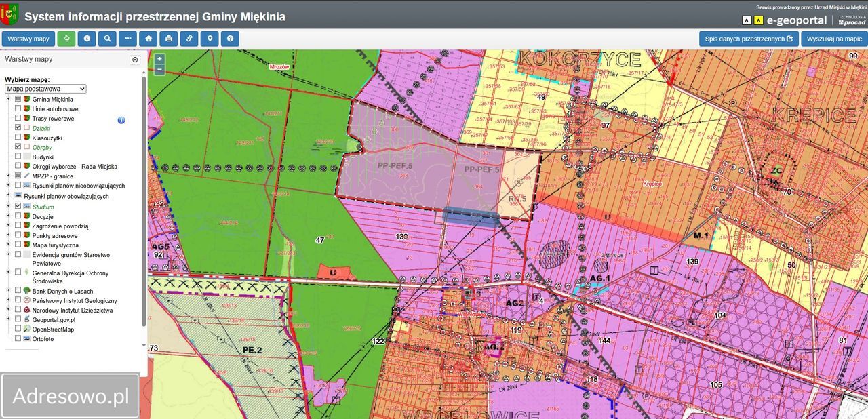Select the location pin marker tool
Viewport: 868px width, 419px height.
coord(210,39)
